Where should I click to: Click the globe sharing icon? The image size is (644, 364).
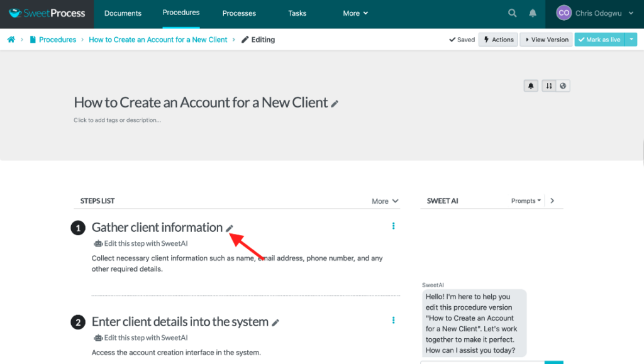tap(563, 85)
